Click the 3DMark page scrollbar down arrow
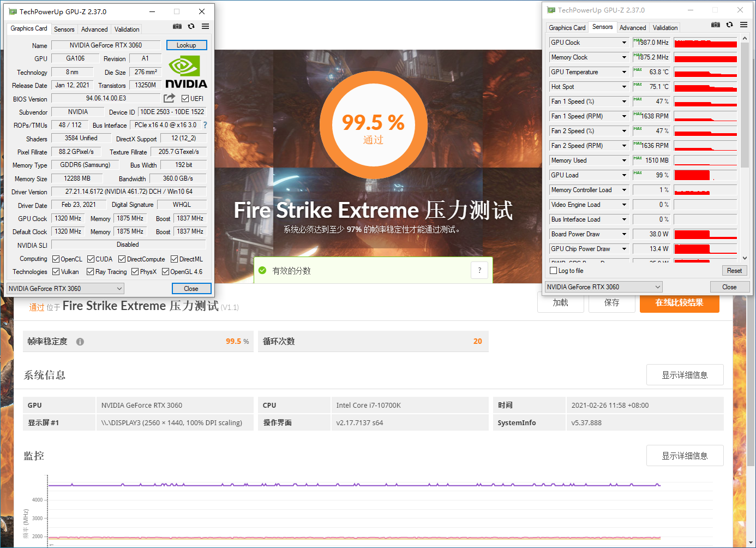Screen dimensions: 756x548 tap(751, 543)
